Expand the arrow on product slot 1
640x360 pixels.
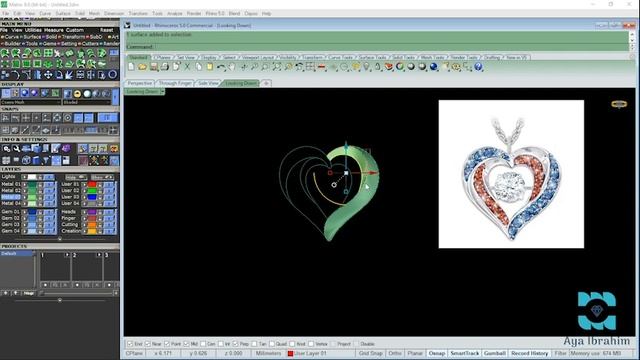pyautogui.click(x=67, y=255)
